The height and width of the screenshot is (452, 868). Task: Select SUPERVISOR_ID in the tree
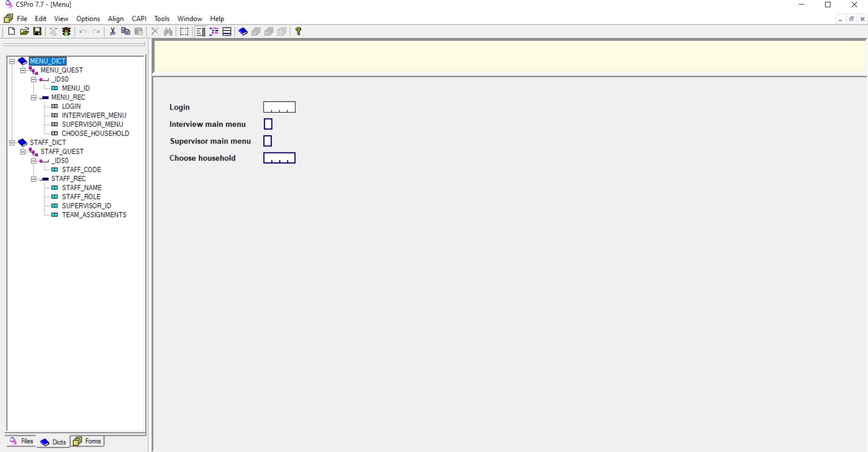(86, 206)
